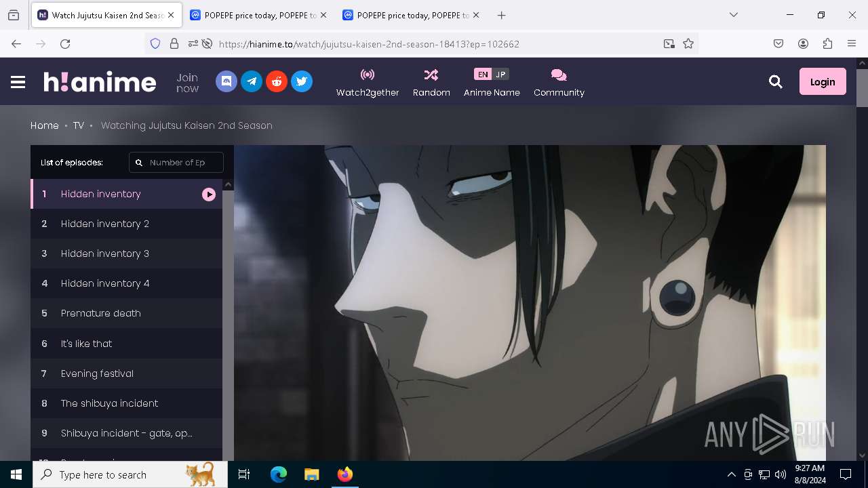
Task: Open the Twitter join icon
Action: tap(302, 81)
